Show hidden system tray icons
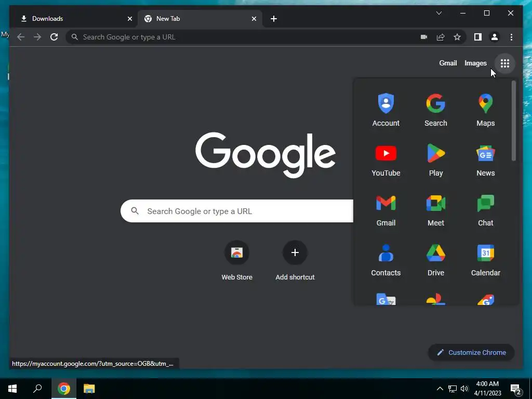Screen dimensions: 532x399 tap(440, 389)
